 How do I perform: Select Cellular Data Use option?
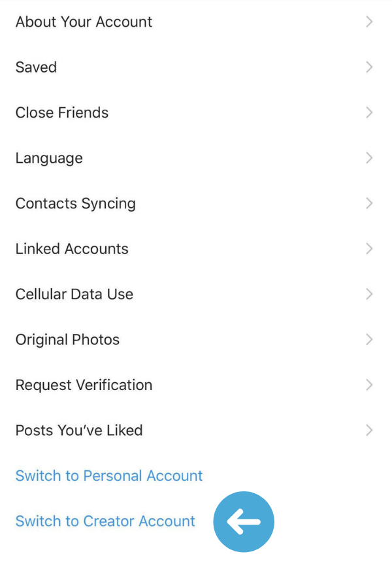tap(196, 294)
